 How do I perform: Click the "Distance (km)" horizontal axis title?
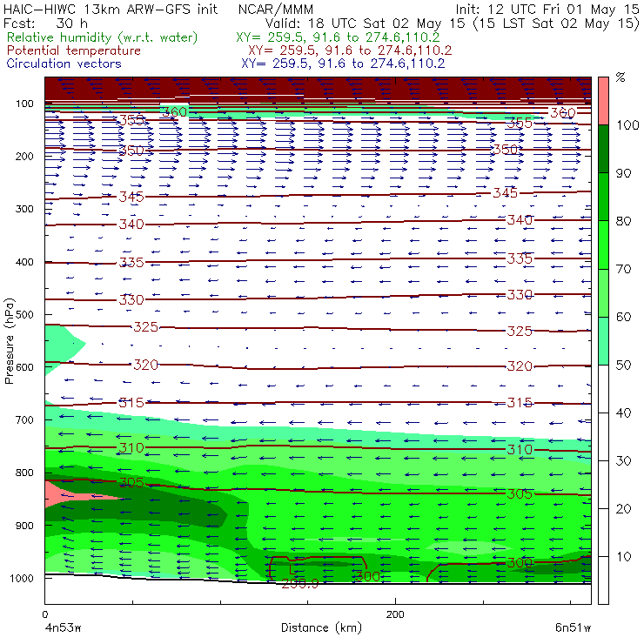click(x=321, y=628)
